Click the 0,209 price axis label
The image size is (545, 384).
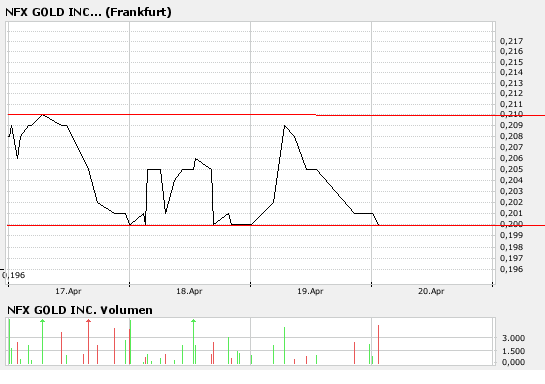coord(511,125)
